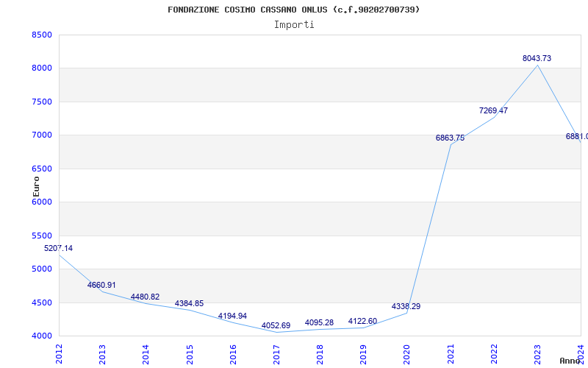Click the Importi subtitle
The width and height of the screenshot is (588, 368).
(x=294, y=25)
